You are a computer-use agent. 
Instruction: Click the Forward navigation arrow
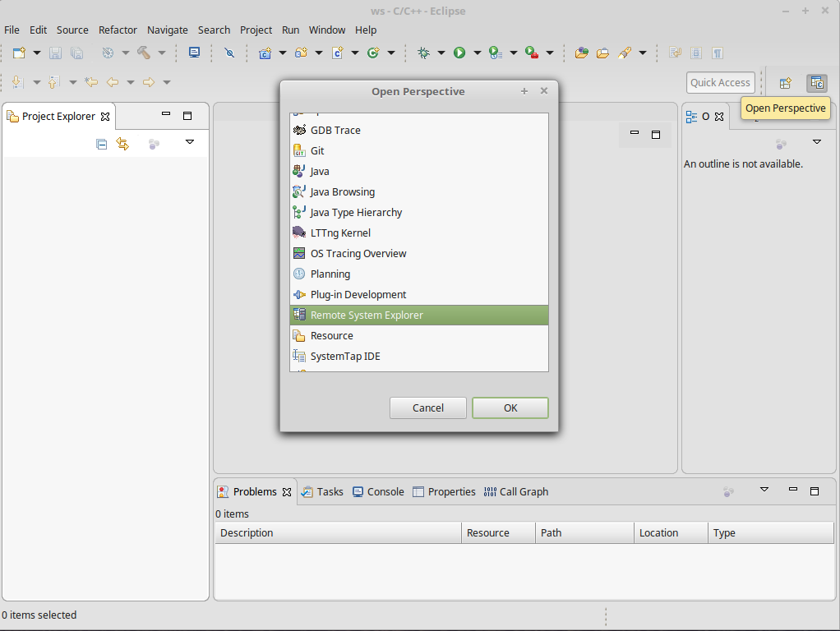(x=149, y=82)
